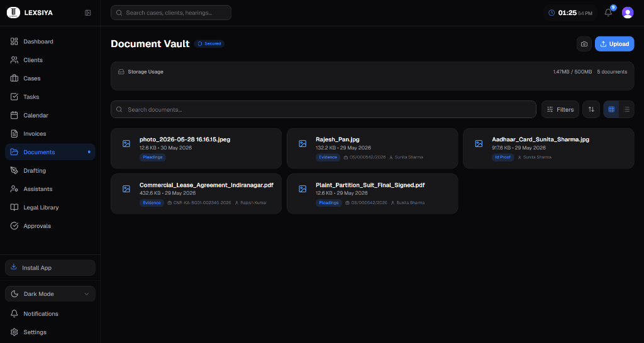The height and width of the screenshot is (343, 644).
Task: Open Plaint_Partition_Suit_Final_Signed.pdf file name
Action: (370, 185)
